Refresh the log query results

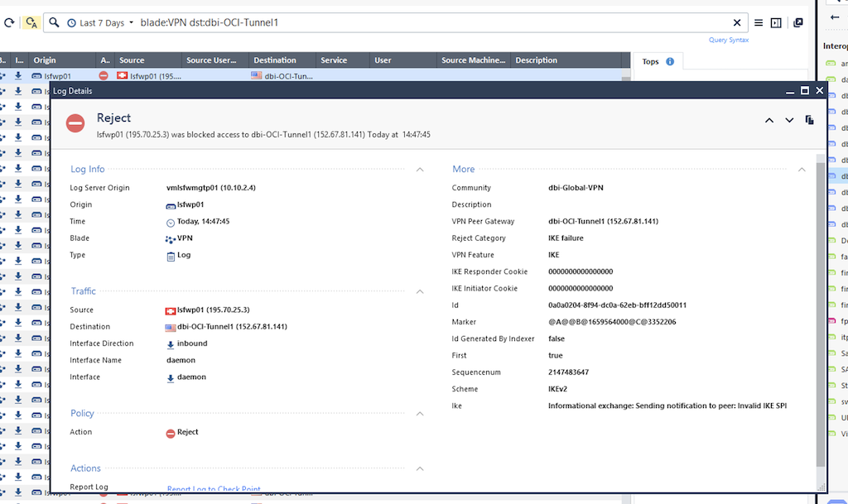pos(8,22)
